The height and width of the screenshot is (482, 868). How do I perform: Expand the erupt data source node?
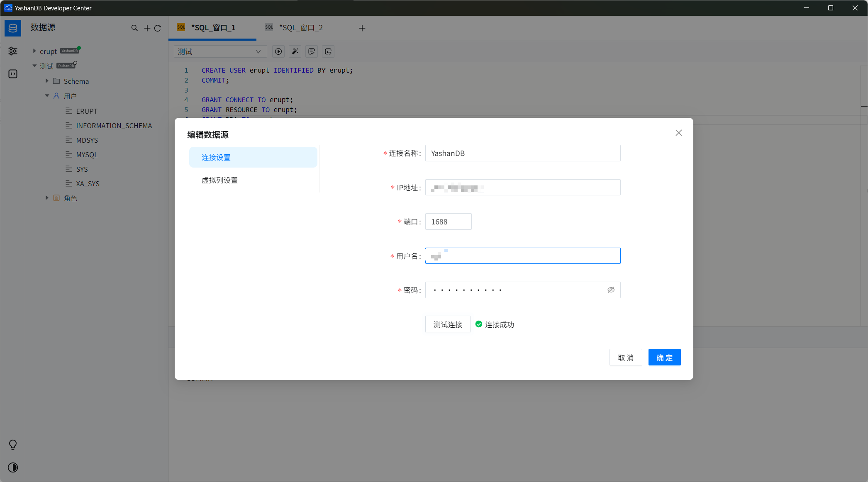click(34, 51)
